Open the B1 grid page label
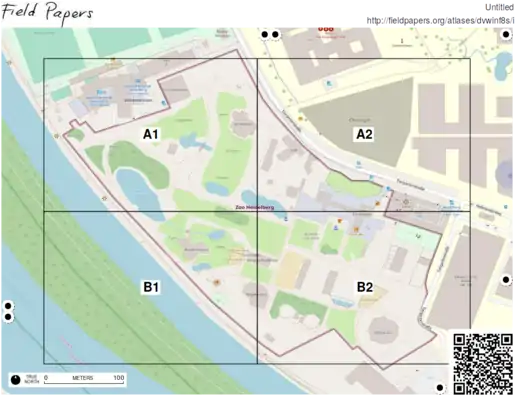The width and height of the screenshot is (518, 400). pos(151,287)
